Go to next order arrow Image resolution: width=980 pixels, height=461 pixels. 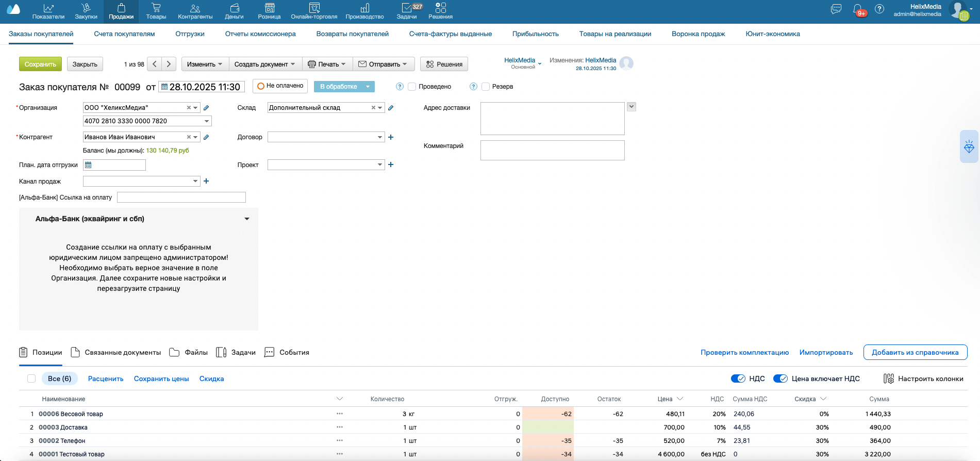tap(169, 64)
